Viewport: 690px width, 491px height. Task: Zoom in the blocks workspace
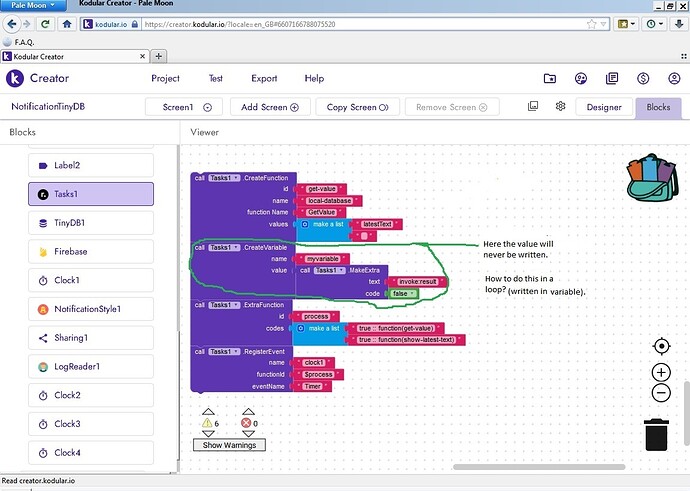pos(661,373)
